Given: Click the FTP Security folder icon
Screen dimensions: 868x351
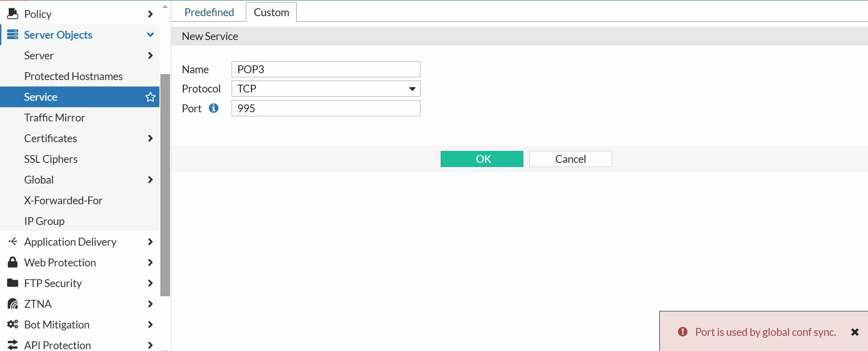Looking at the screenshot, I should (x=12, y=282).
